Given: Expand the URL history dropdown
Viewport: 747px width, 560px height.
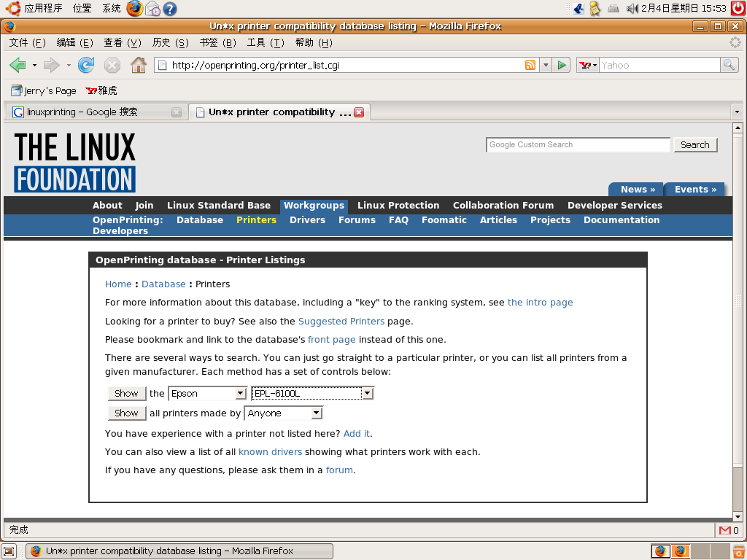Looking at the screenshot, I should tap(546, 65).
